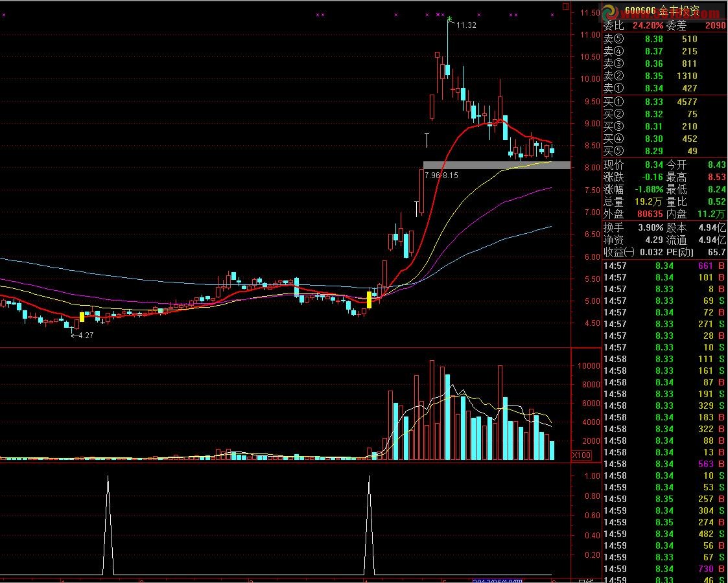Click the 现价 8.34 field
The height and width of the screenshot is (583, 728).
(633, 165)
